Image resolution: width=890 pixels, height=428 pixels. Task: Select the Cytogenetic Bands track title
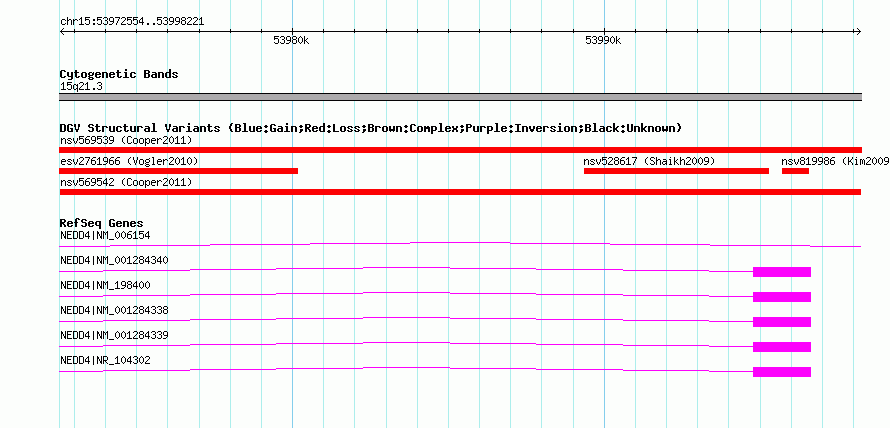point(119,74)
